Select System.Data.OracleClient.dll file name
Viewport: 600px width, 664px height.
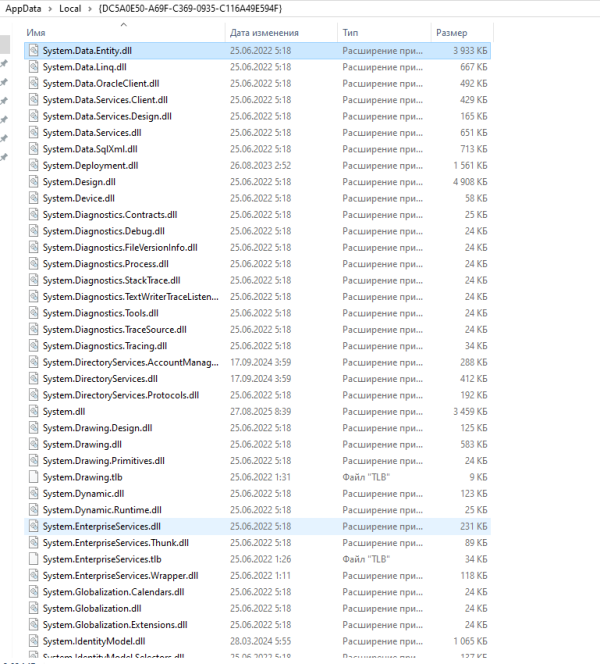tap(101, 83)
